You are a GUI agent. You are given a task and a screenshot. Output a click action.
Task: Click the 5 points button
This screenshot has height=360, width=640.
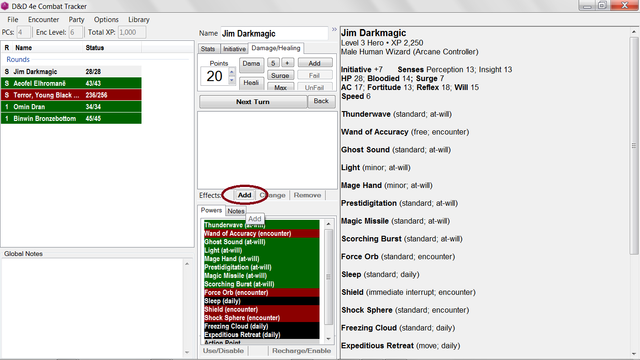pos(273,63)
